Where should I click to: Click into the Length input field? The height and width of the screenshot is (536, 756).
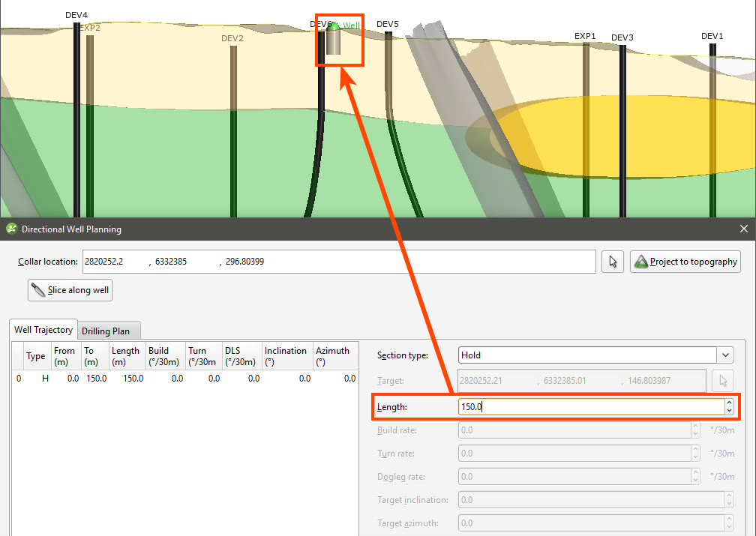589,407
